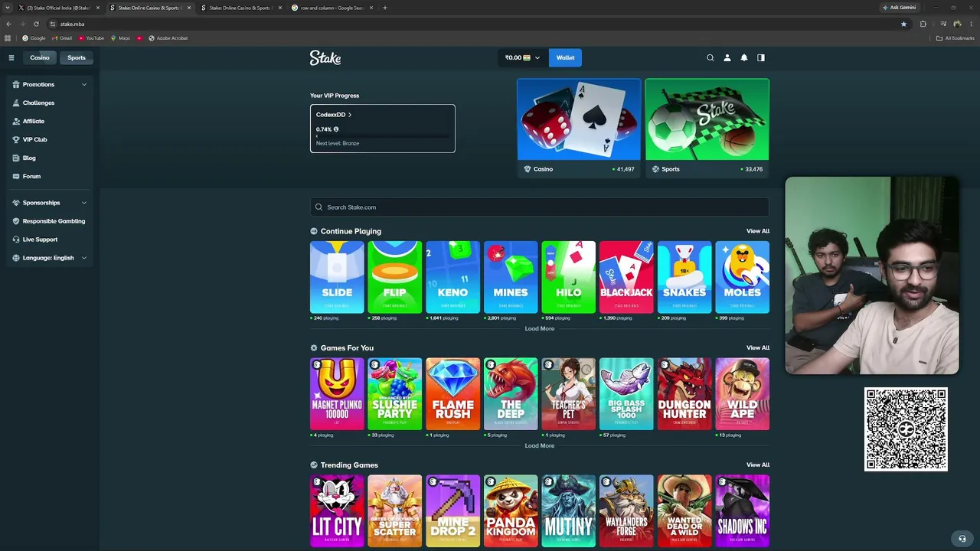The image size is (980, 551).
Task: Open the Casino banner card
Action: 579,128
